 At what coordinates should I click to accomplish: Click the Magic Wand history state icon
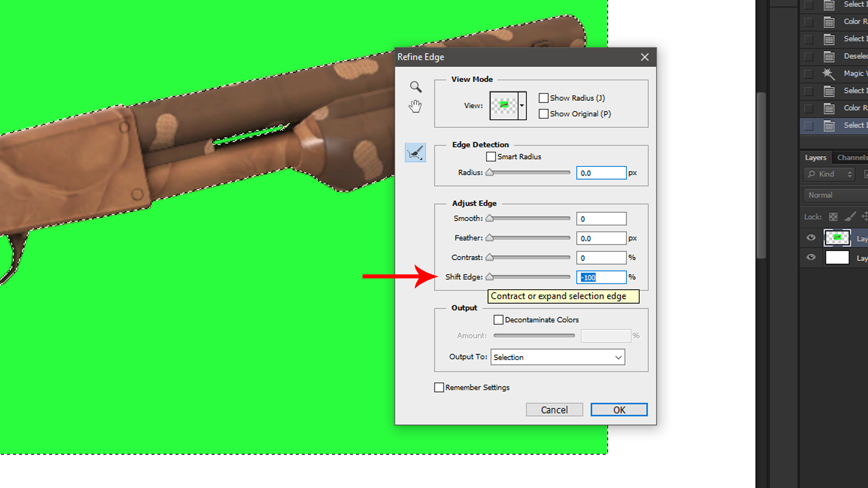pos(828,74)
